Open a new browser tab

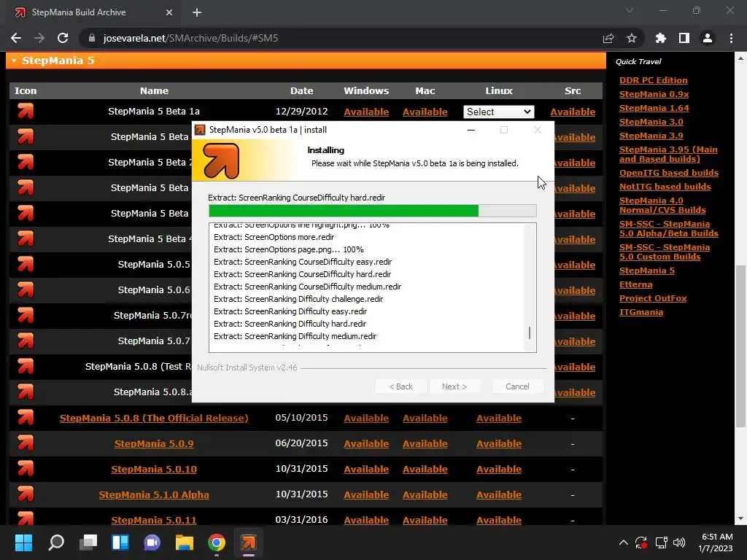pyautogui.click(x=197, y=12)
